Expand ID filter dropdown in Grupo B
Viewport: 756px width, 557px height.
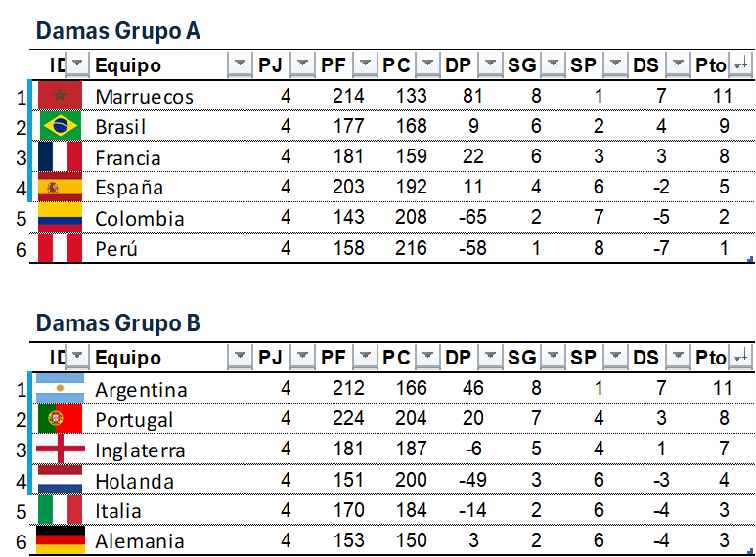[77, 358]
